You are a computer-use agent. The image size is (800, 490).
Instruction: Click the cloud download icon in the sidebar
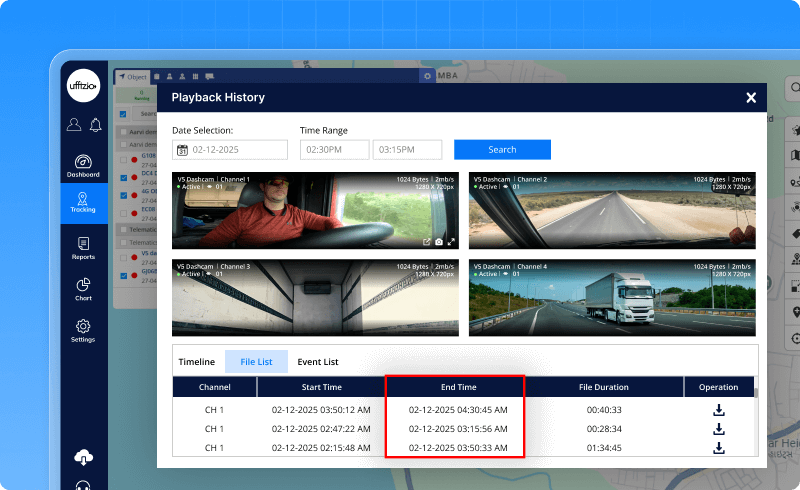(x=83, y=458)
